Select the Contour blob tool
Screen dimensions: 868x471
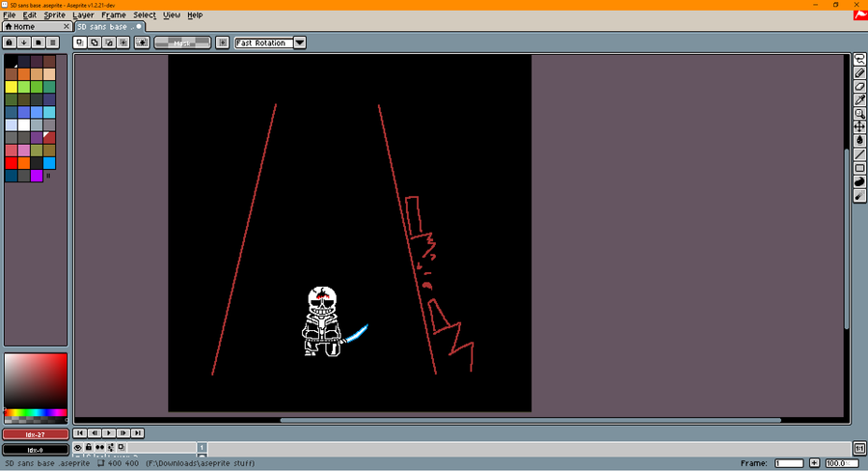859,181
